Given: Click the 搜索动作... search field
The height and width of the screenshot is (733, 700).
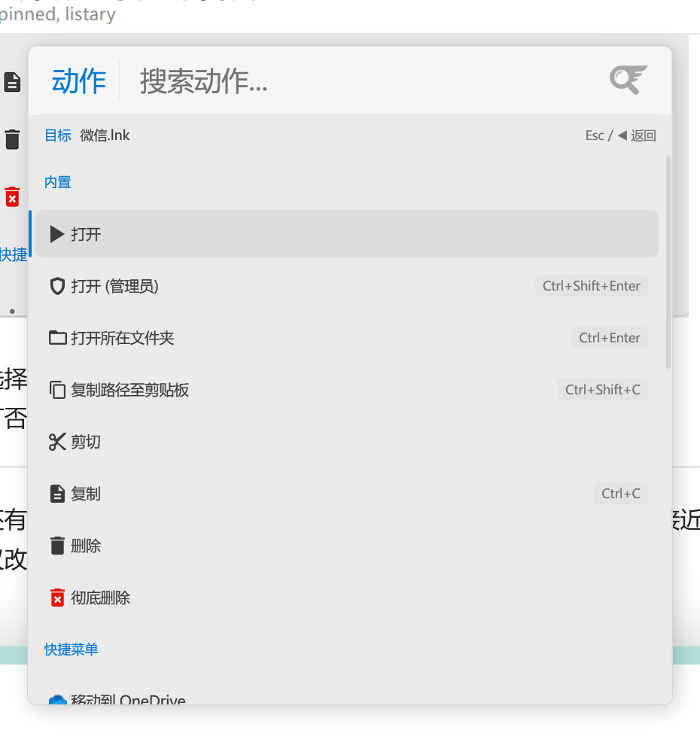Looking at the screenshot, I should 365,81.
